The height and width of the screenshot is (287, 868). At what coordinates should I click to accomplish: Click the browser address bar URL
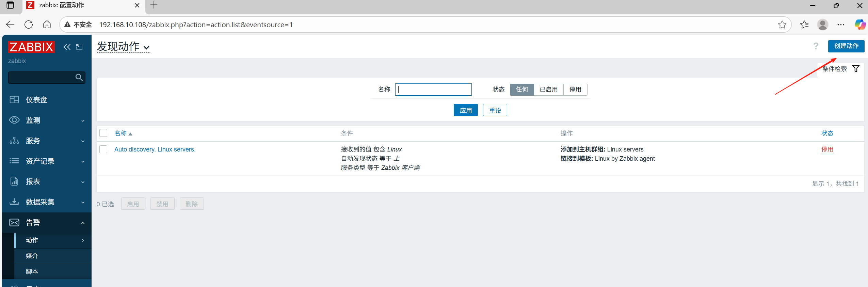click(x=196, y=25)
